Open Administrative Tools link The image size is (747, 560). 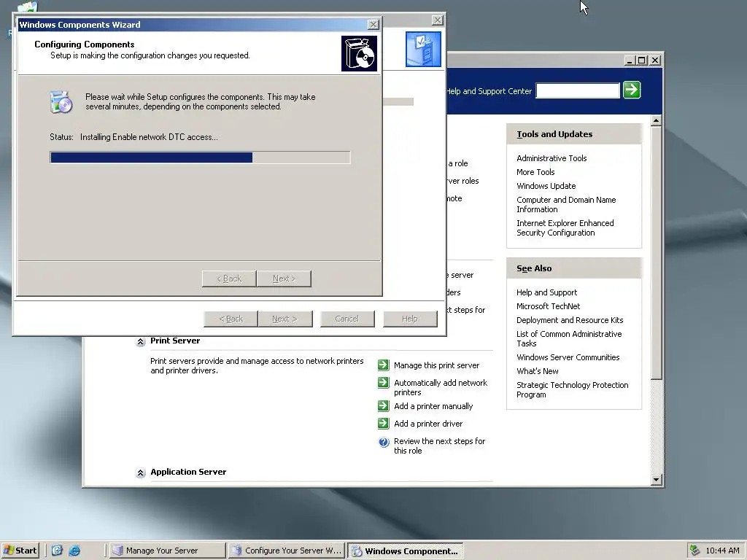tap(551, 158)
